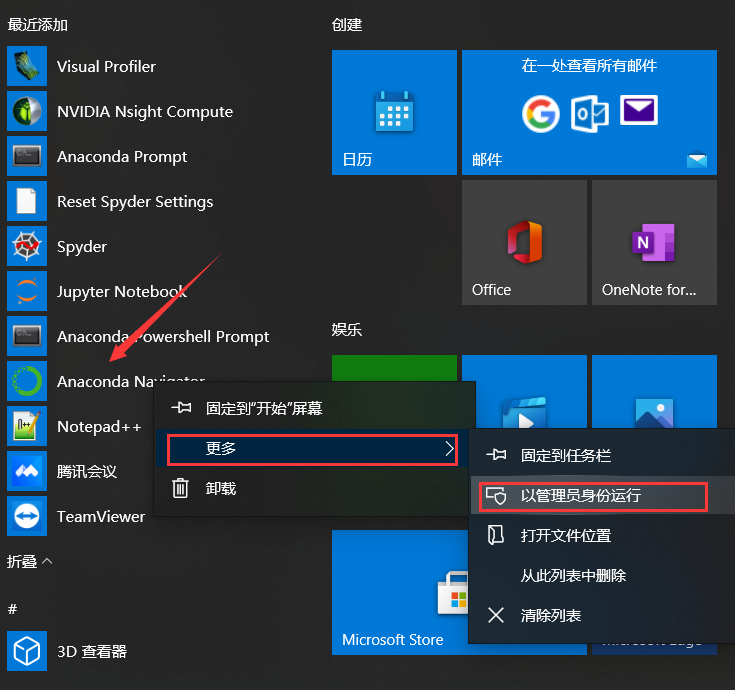The image size is (735, 690).
Task: Select 打开文件位置 in submenu
Action: 602,535
